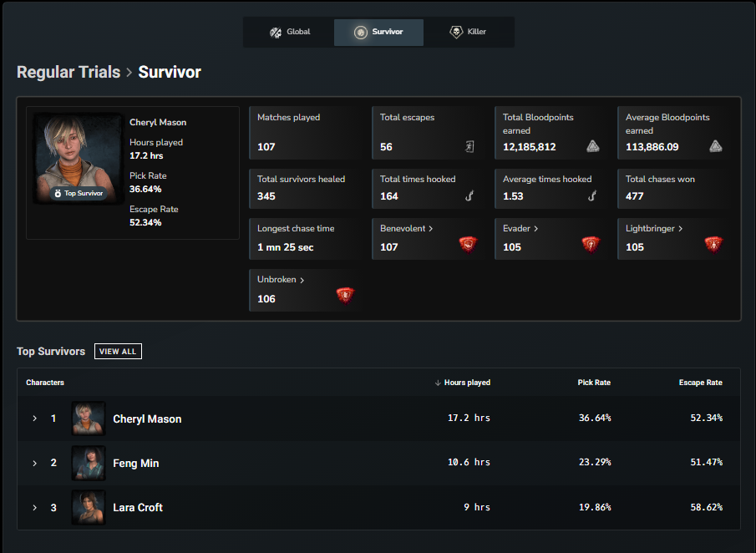Click the Benevolent emblem icon
This screenshot has height=553, width=756.
pos(468,245)
